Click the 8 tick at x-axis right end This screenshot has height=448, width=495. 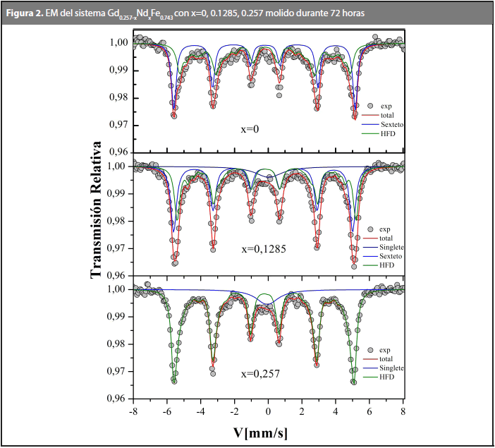click(403, 411)
